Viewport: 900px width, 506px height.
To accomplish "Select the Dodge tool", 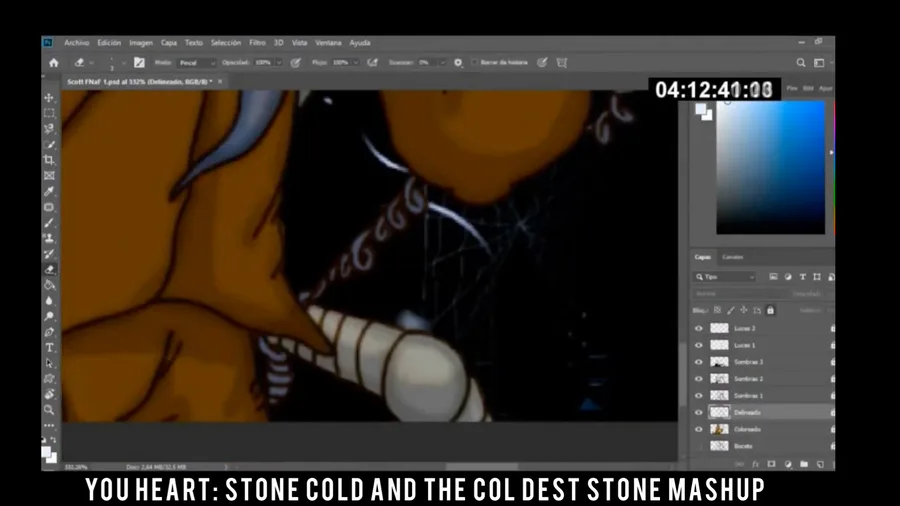I will [49, 316].
